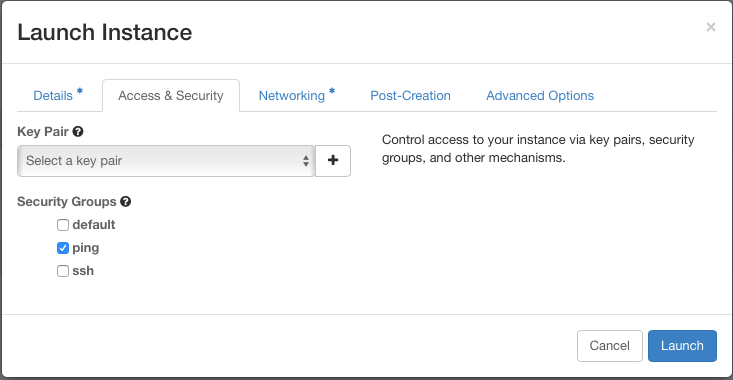Uncheck the ping security group

point(63,248)
